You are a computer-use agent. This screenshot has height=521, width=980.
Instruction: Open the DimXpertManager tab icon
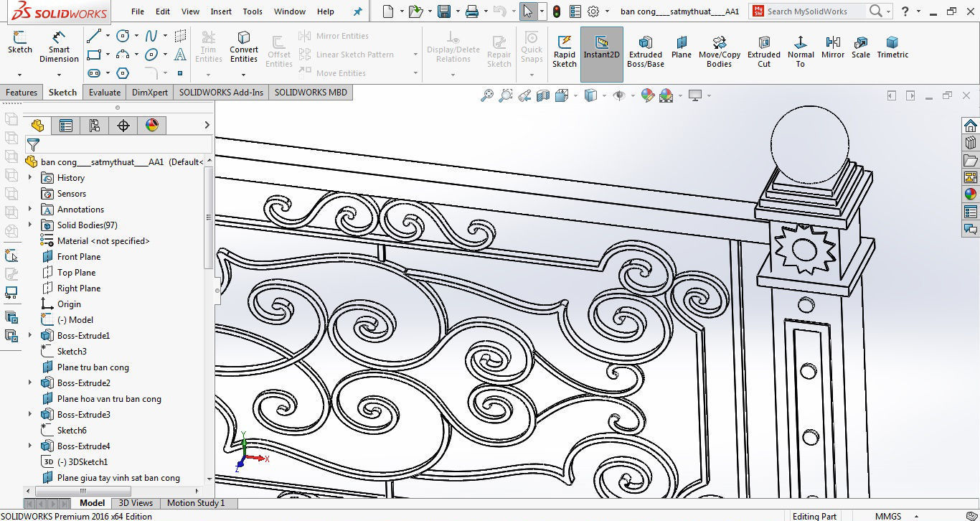tap(123, 126)
